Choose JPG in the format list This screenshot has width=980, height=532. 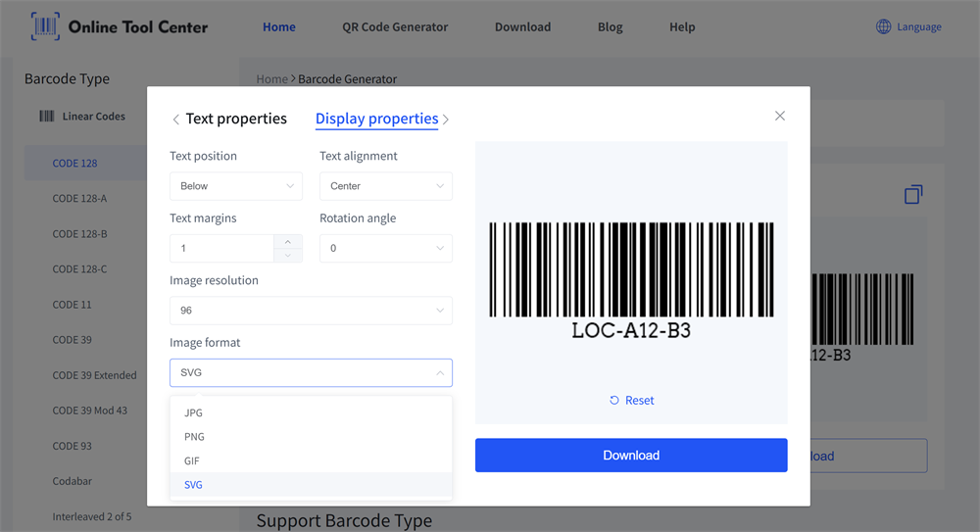point(193,413)
